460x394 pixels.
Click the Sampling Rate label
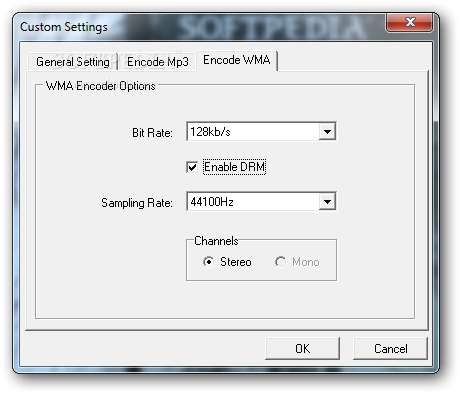(x=137, y=203)
